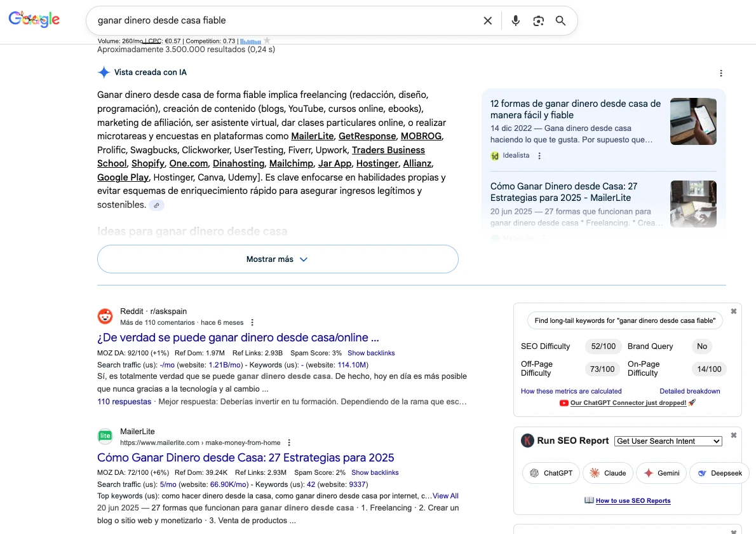Start voice search with the microphone icon

point(515,21)
